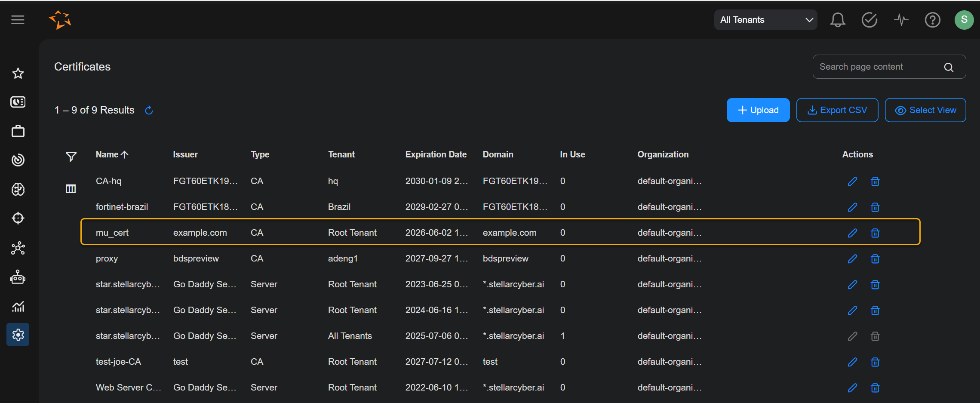Viewport: 980px width, 403px height.
Task: Open the navigation hamburger menu
Action: pyautogui.click(x=18, y=19)
